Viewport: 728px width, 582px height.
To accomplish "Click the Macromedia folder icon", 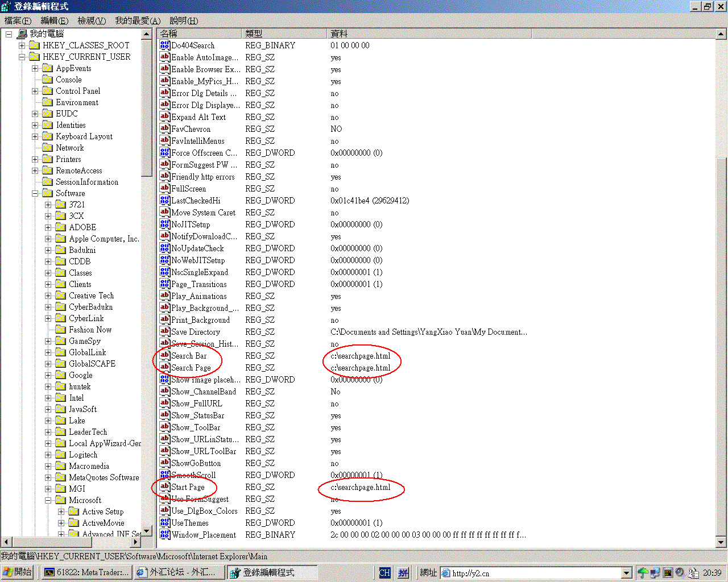I will pyautogui.click(x=61, y=466).
